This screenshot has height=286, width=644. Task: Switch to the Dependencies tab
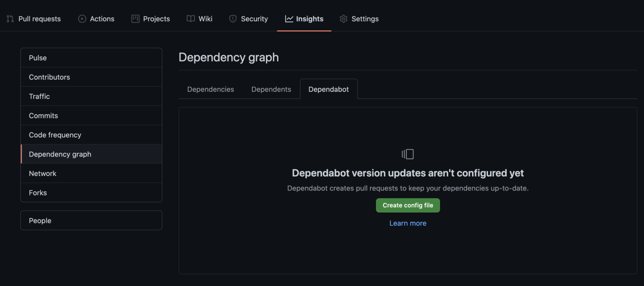coord(210,89)
